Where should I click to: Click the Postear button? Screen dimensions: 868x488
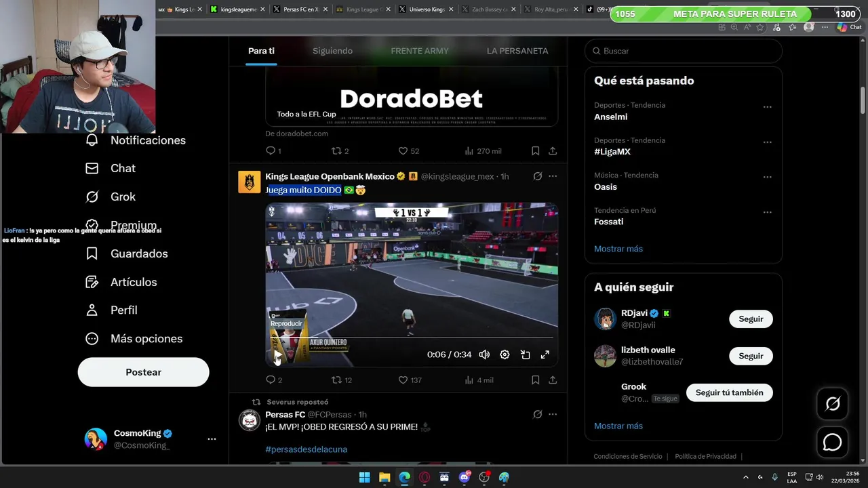click(143, 372)
